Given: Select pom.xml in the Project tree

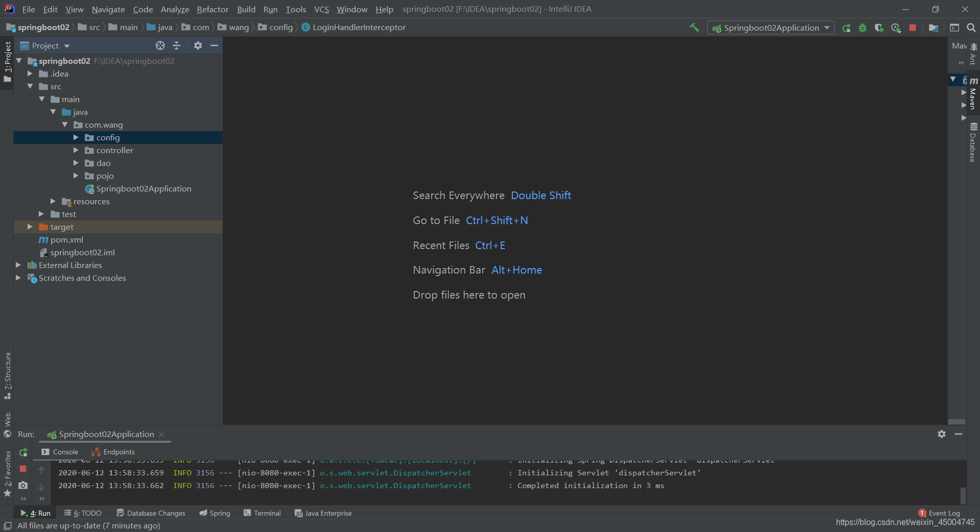Looking at the screenshot, I should pos(67,239).
